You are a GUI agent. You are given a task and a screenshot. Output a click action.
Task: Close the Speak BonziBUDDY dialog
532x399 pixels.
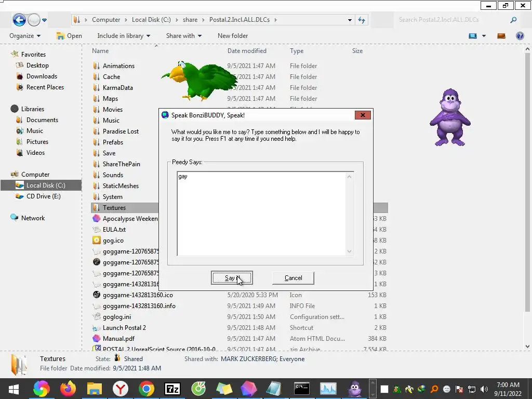click(363, 115)
